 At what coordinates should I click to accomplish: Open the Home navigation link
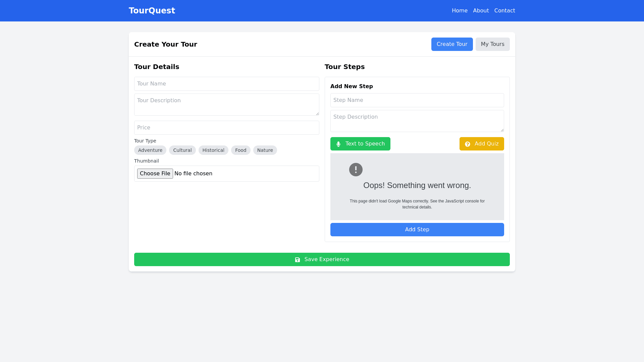(460, 11)
